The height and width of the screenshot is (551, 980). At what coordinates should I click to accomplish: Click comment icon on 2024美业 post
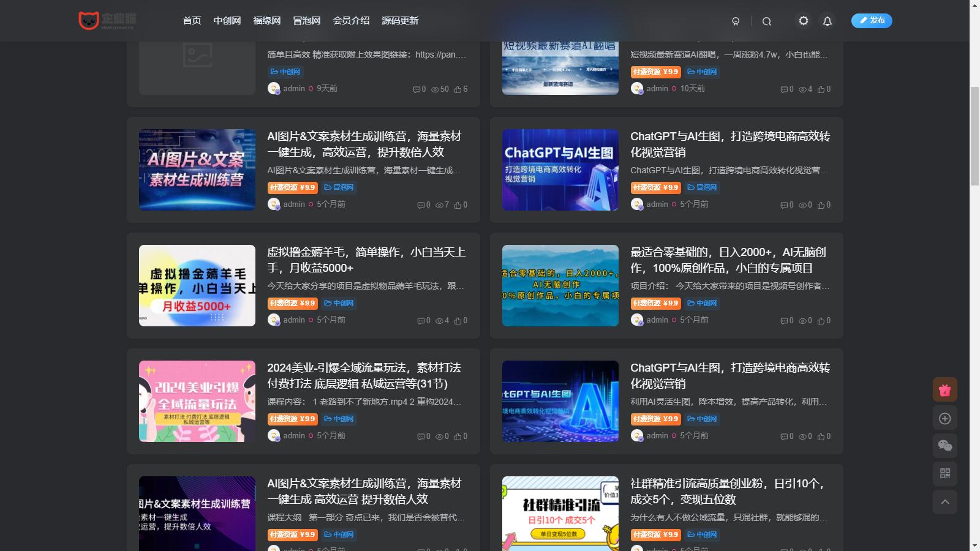[x=421, y=437]
